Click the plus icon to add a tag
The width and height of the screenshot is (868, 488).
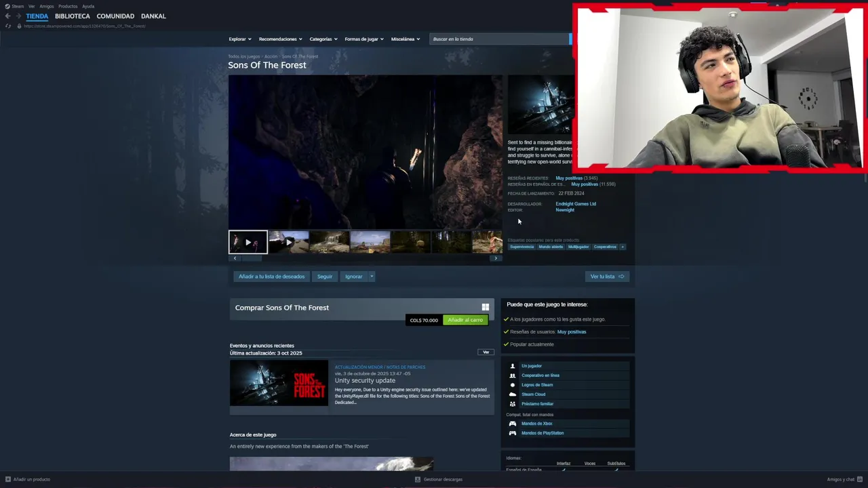point(623,247)
